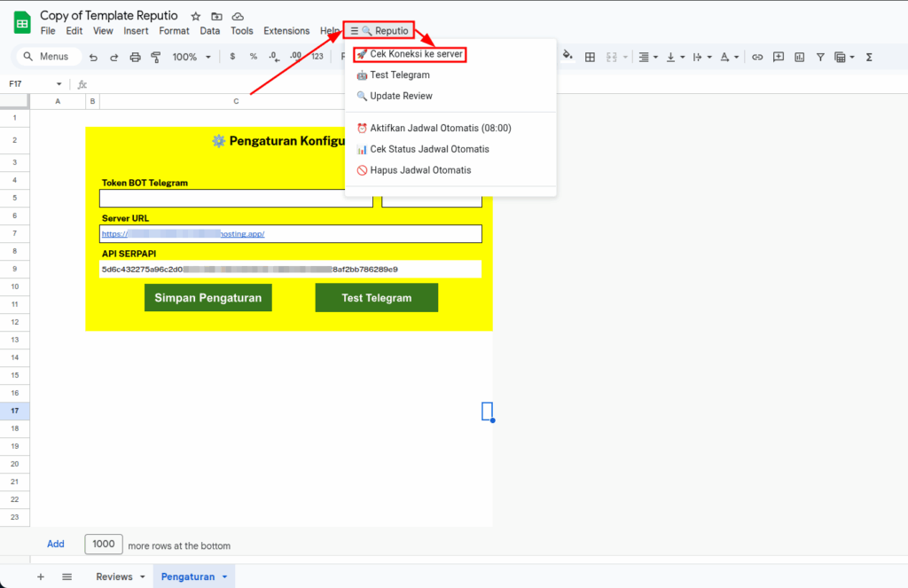The height and width of the screenshot is (588, 908).
Task: Print the spreadsheet using the printer icon
Action: [x=135, y=57]
